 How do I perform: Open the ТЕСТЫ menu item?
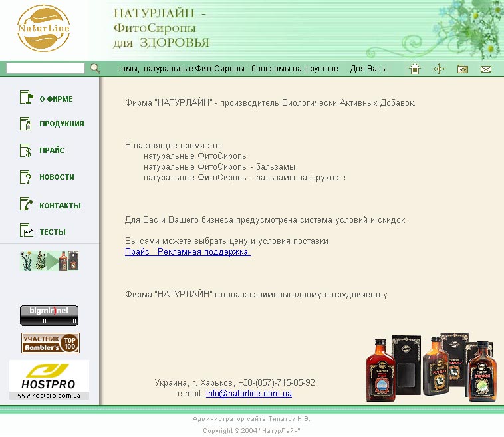point(53,232)
